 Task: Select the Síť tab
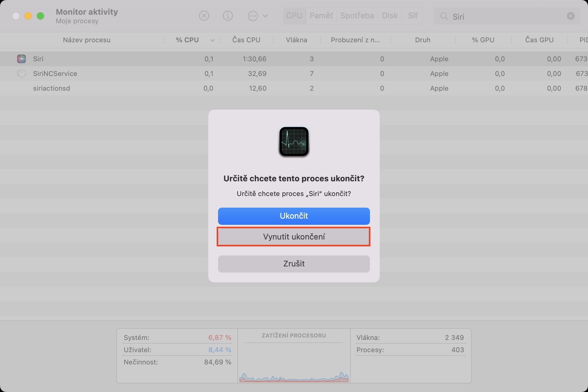[x=413, y=16]
